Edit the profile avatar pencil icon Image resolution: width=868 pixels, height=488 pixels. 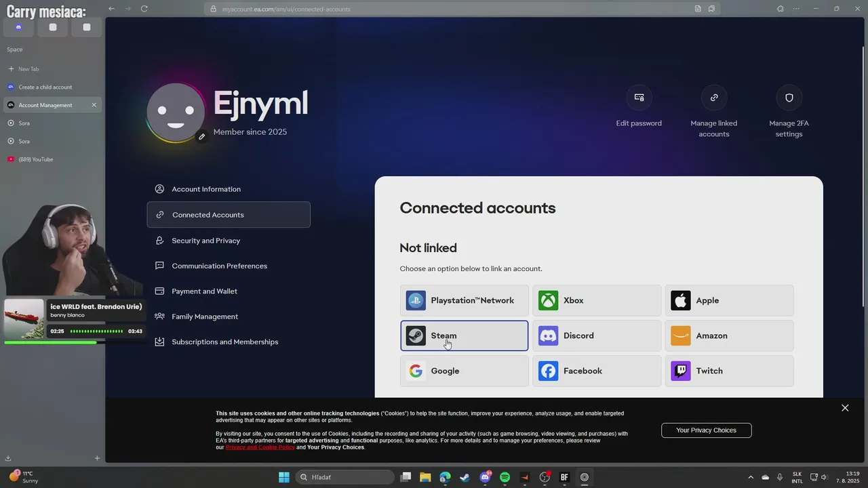pyautogui.click(x=201, y=137)
